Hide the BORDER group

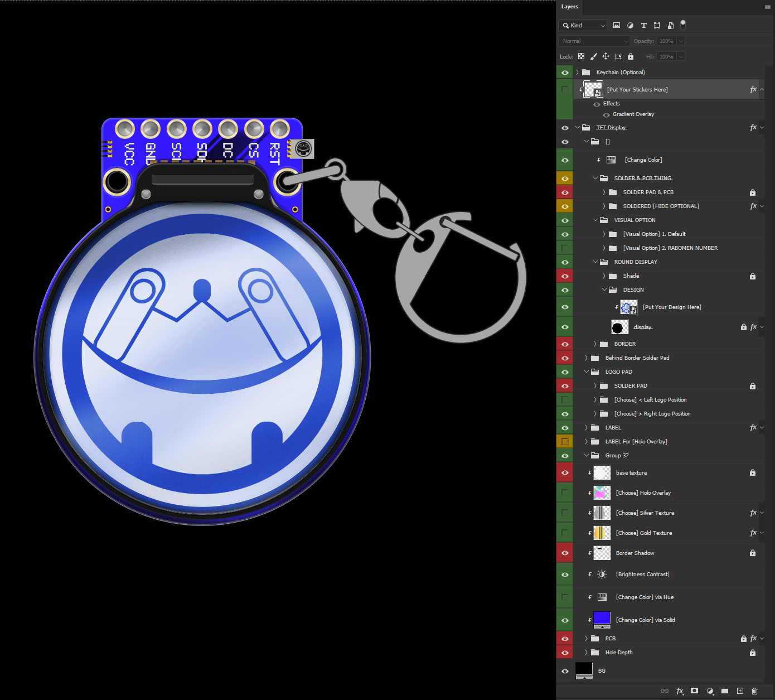[x=565, y=344]
